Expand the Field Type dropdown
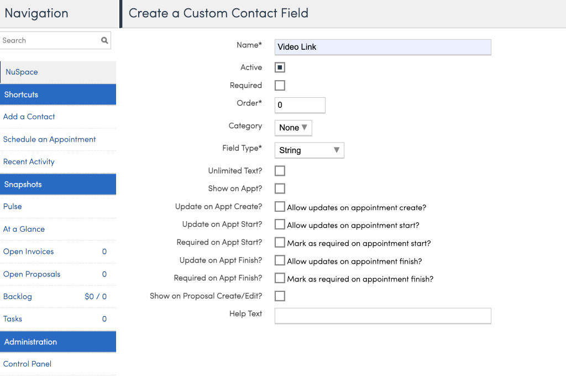This screenshot has height=392, width=566. click(x=309, y=150)
